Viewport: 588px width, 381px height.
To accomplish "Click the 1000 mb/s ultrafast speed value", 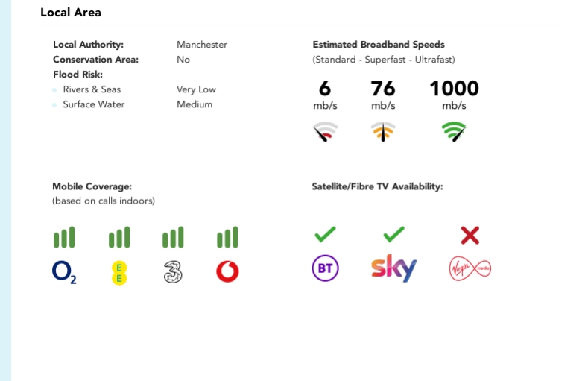I will [x=454, y=89].
